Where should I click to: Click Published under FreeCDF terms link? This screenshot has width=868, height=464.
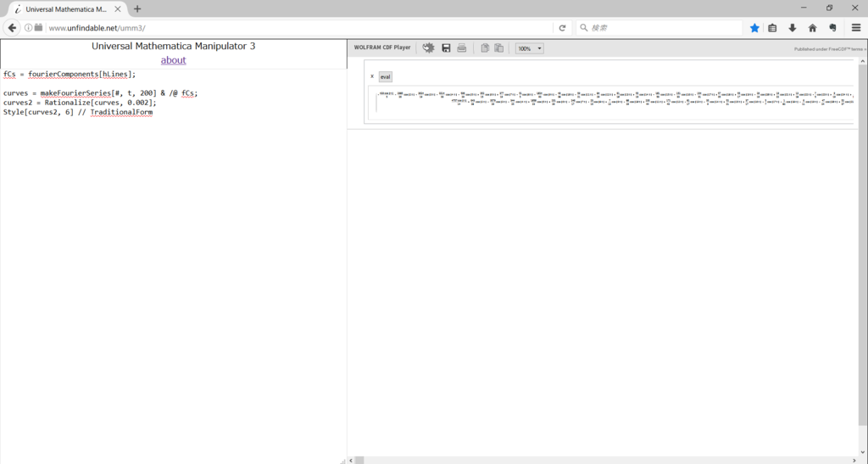point(829,49)
